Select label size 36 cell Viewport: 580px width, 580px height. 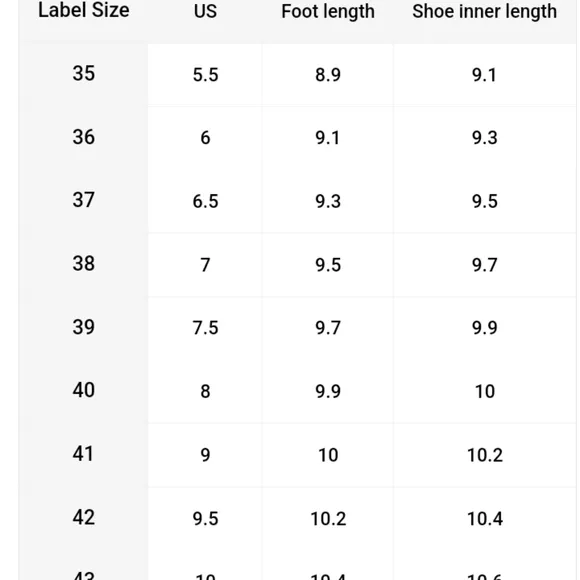[x=84, y=137]
